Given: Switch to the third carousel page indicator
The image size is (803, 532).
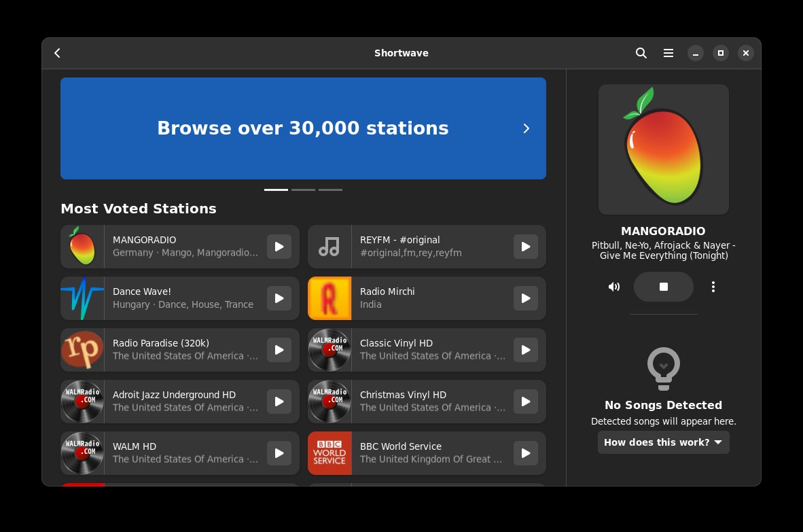Looking at the screenshot, I should [x=330, y=190].
